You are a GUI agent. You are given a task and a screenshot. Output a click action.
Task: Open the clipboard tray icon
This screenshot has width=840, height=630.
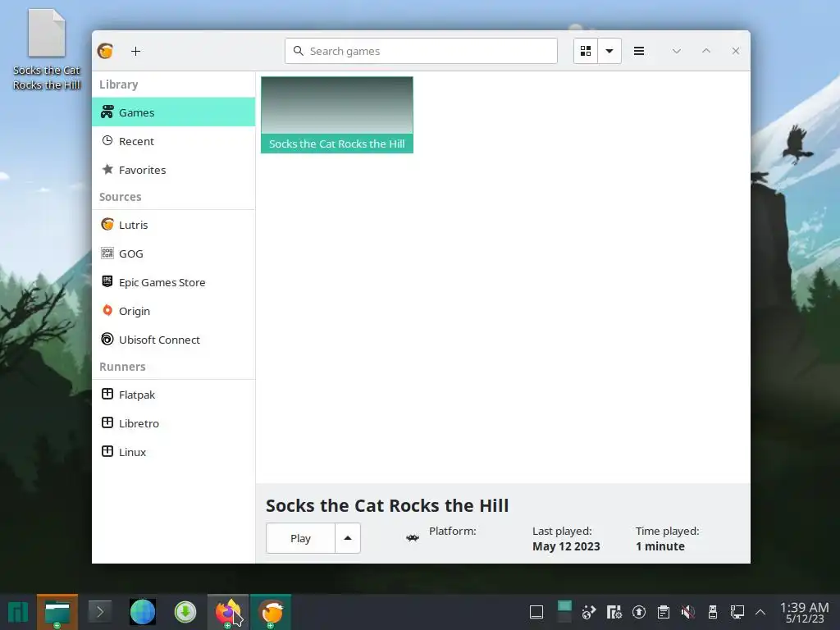pyautogui.click(x=663, y=612)
